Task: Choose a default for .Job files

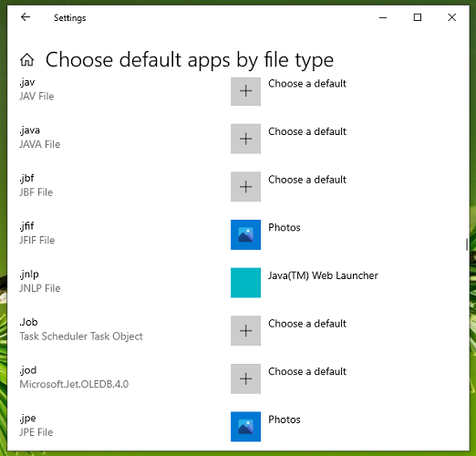Action: (x=307, y=324)
